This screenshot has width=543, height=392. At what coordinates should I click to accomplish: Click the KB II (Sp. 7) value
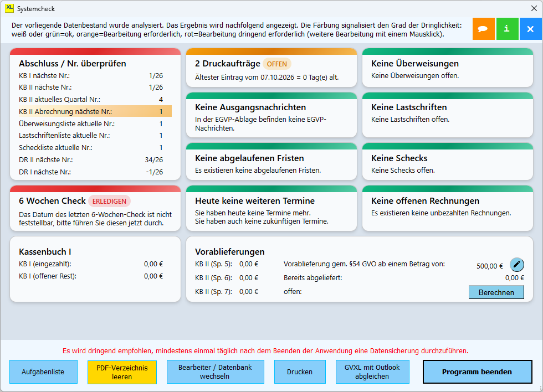(x=249, y=292)
